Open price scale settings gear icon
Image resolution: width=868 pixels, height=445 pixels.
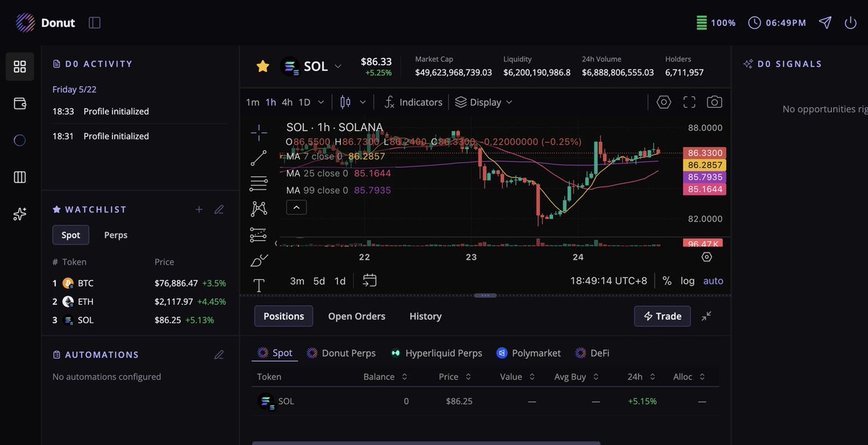click(x=707, y=257)
